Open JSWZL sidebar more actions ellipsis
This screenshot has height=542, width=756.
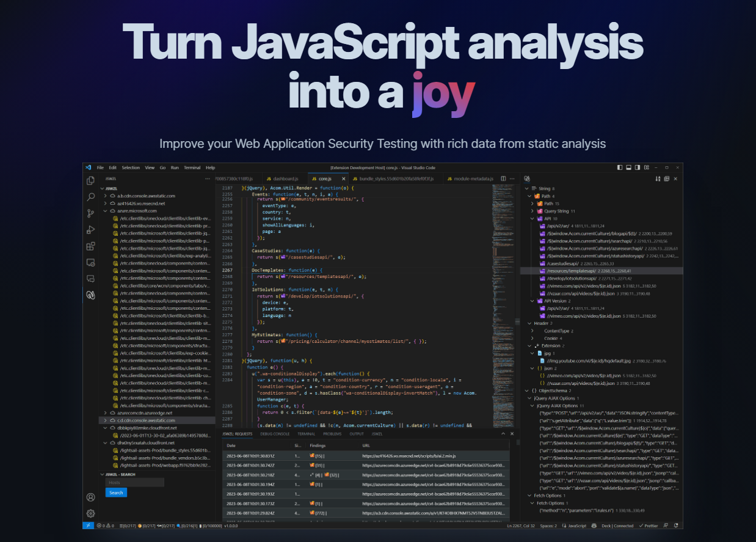pyautogui.click(x=209, y=178)
